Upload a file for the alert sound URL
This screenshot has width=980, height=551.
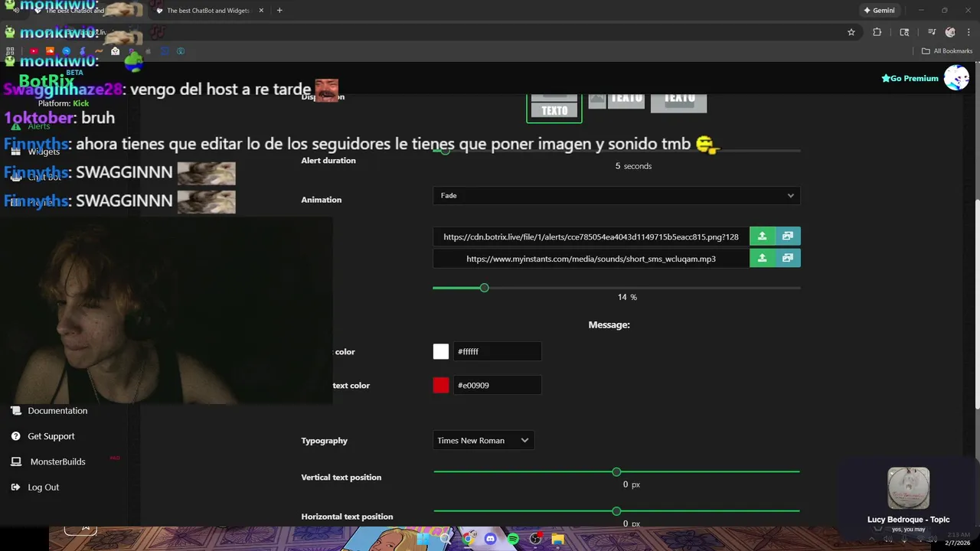click(762, 259)
